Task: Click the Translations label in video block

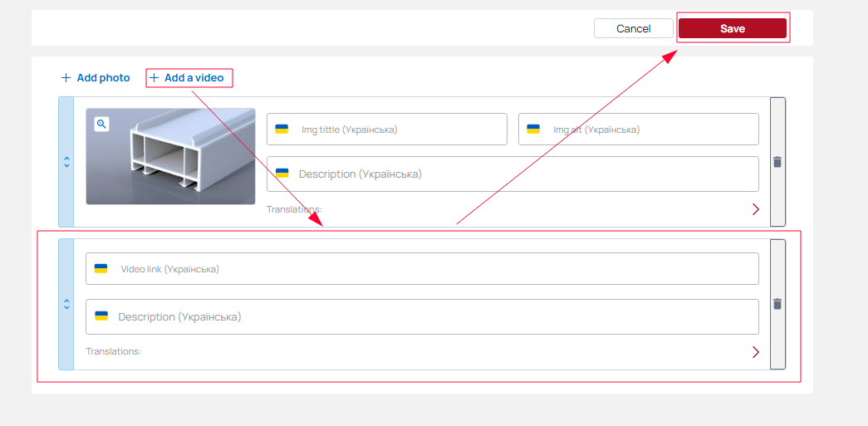Action: tap(114, 350)
